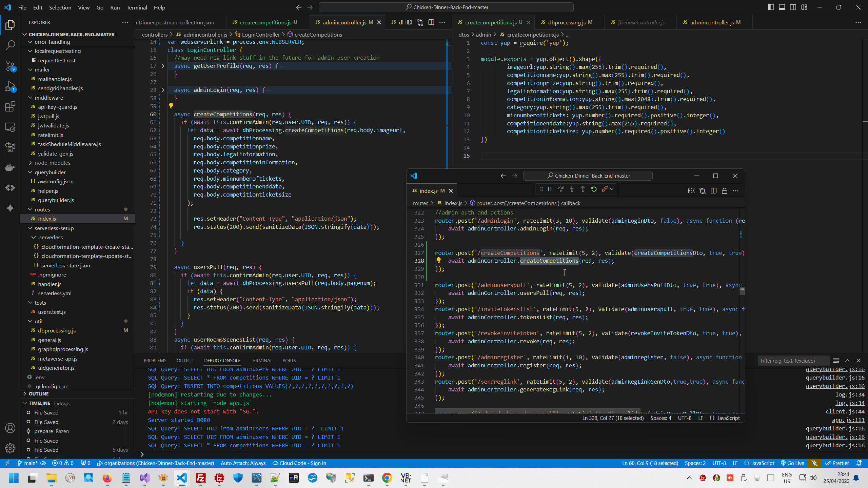Screen dimensions: 868x488
Task: Restart the debug session
Action: tap(594, 189)
